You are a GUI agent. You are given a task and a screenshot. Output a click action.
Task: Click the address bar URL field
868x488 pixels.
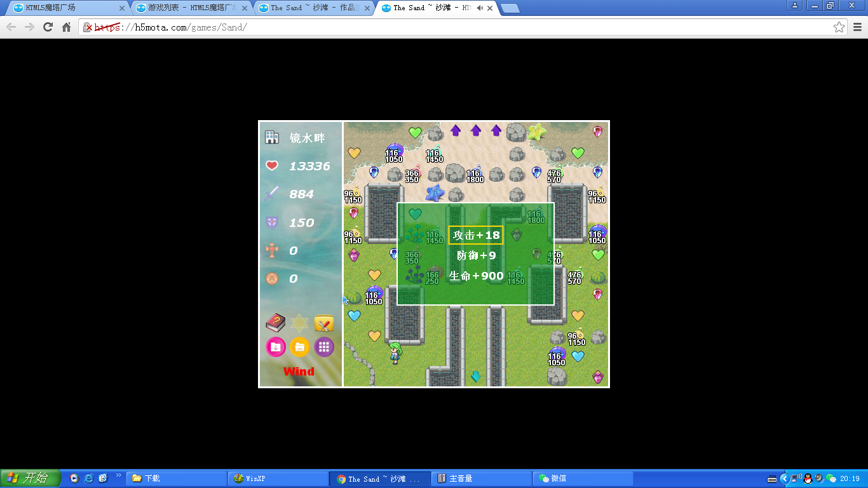[445, 27]
